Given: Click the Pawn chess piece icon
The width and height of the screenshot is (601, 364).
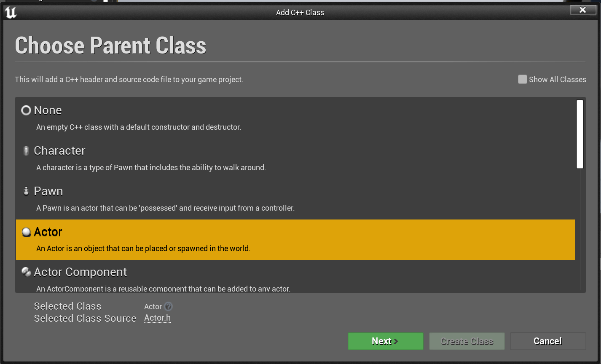Looking at the screenshot, I should tap(26, 191).
